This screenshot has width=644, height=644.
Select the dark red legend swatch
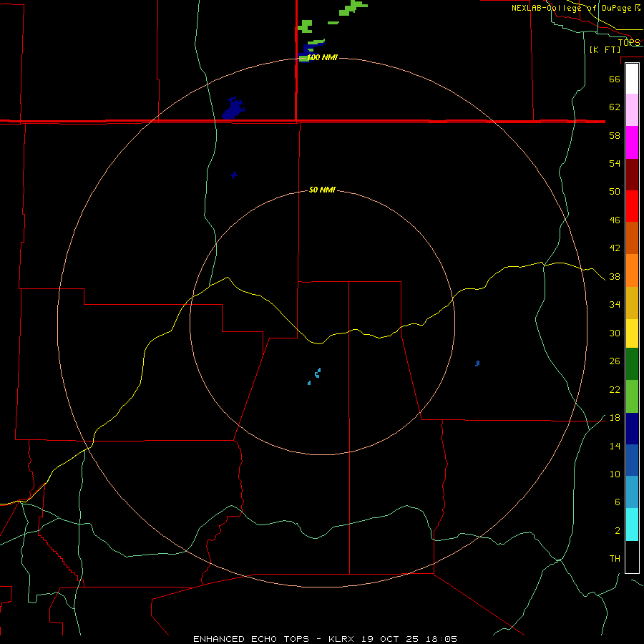coord(632,175)
